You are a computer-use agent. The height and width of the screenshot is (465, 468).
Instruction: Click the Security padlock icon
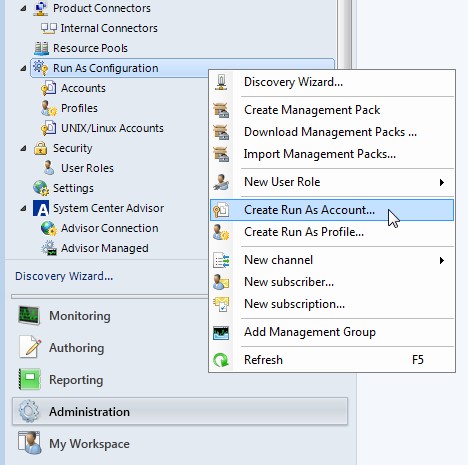(41, 148)
